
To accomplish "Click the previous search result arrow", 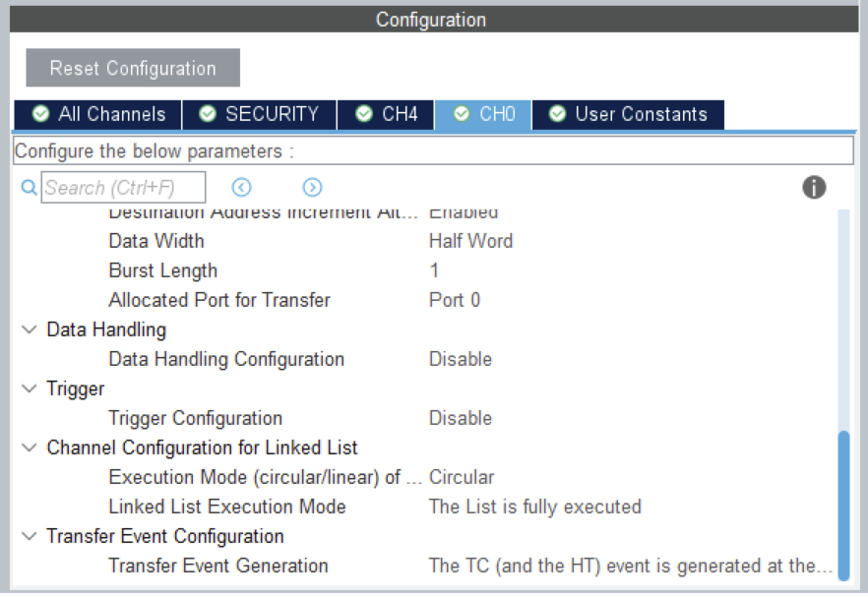I will coord(242,188).
